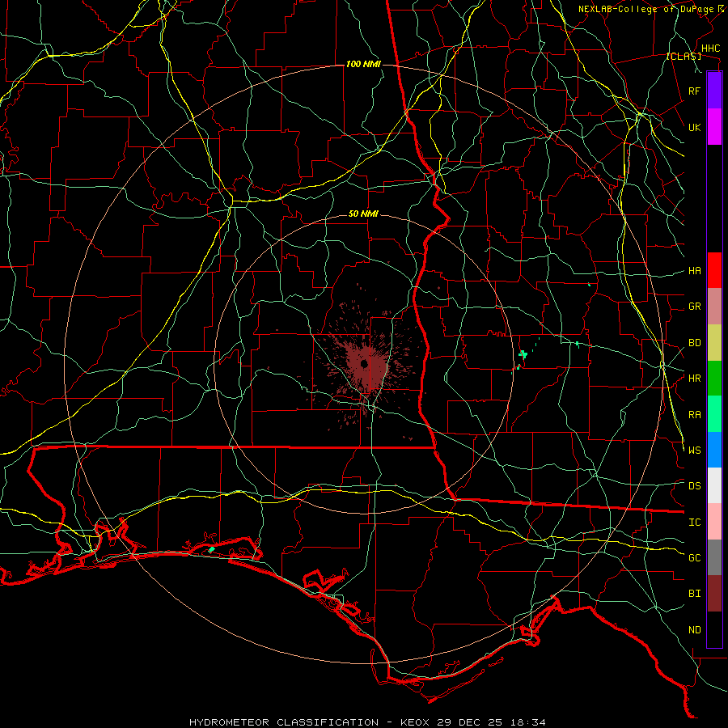728x728 pixels.
Task: Click the HR green legend swatch
Action: click(x=714, y=379)
